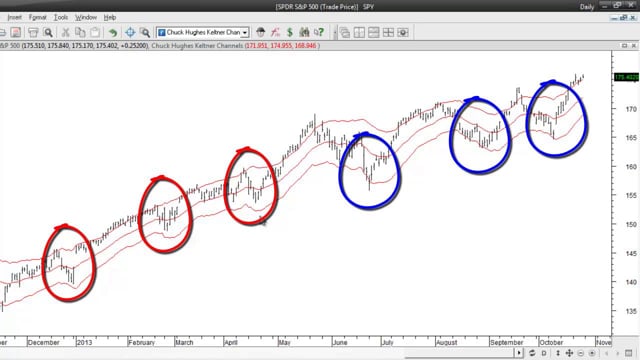
Task: Click the vertical rescale arrows icon
Action: click(x=558, y=353)
